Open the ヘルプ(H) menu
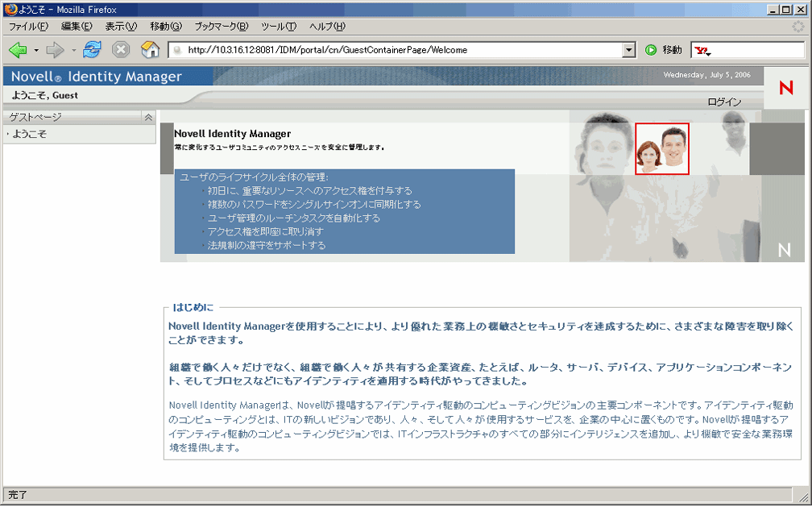This screenshot has width=812, height=507. coord(327,26)
